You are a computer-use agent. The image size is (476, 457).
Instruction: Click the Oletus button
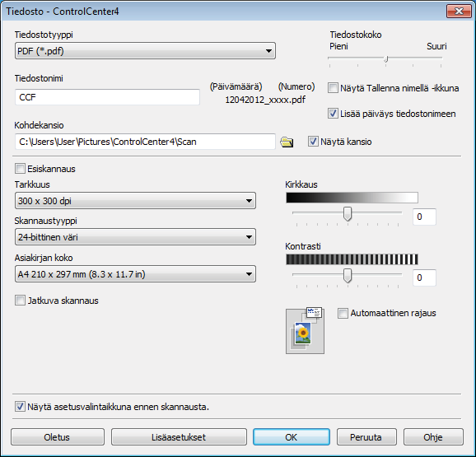click(58, 437)
